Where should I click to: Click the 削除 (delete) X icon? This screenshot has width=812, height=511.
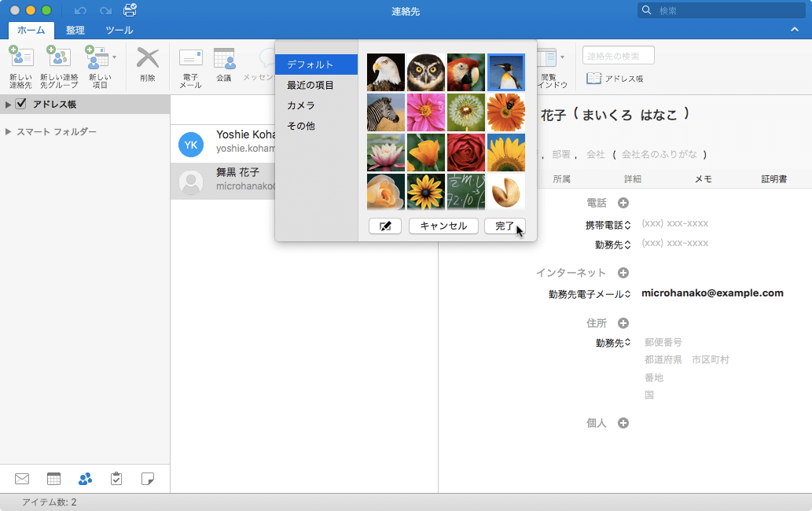148,57
